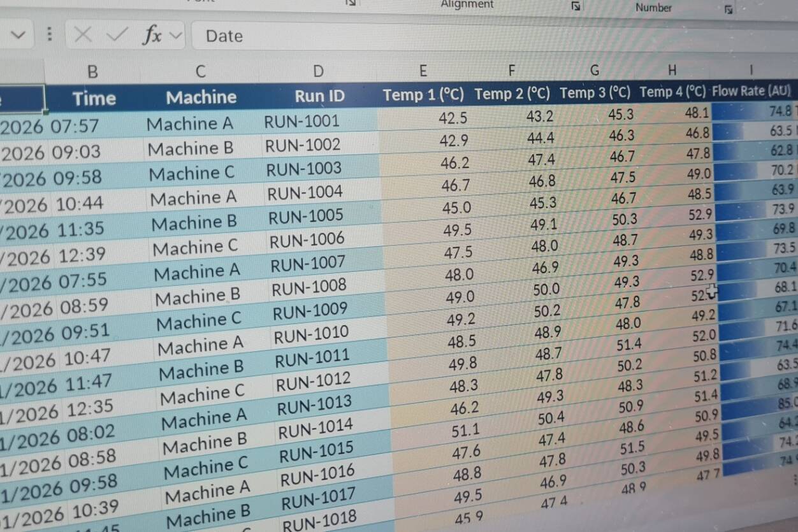Click formula bar three-dot handle
798x532 pixels.
pos(50,34)
